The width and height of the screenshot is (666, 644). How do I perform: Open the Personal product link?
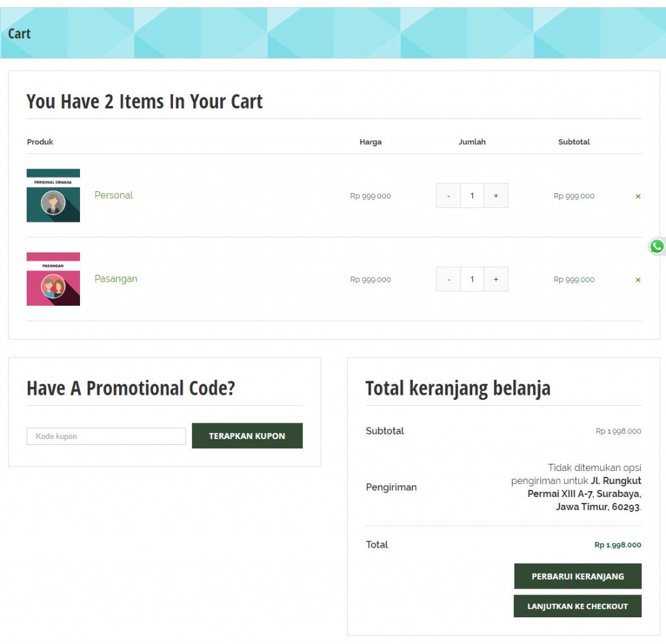(113, 195)
